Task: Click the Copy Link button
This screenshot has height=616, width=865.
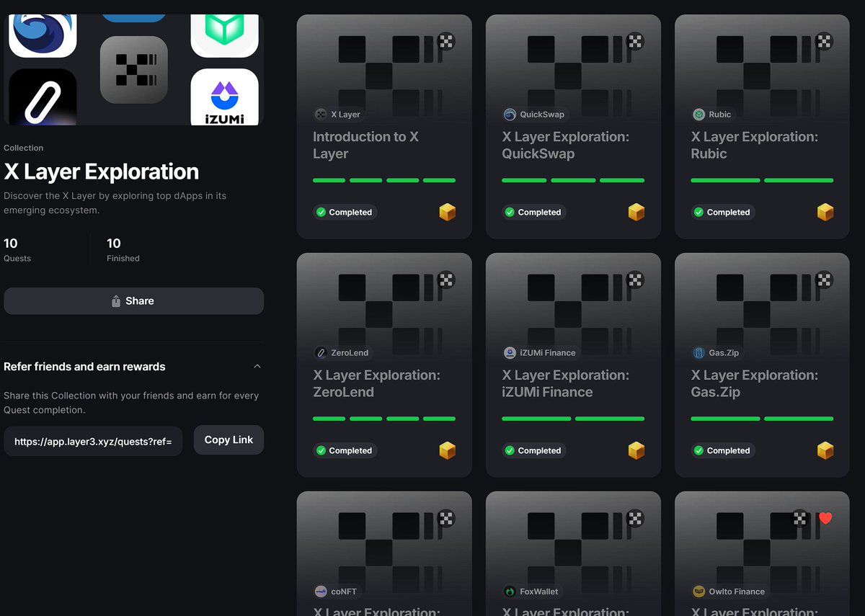Action: (229, 440)
